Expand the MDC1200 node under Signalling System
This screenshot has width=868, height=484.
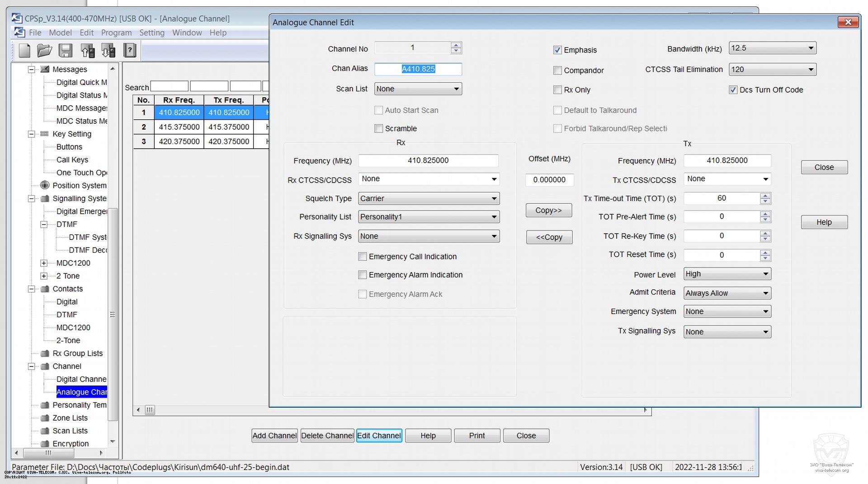44,263
